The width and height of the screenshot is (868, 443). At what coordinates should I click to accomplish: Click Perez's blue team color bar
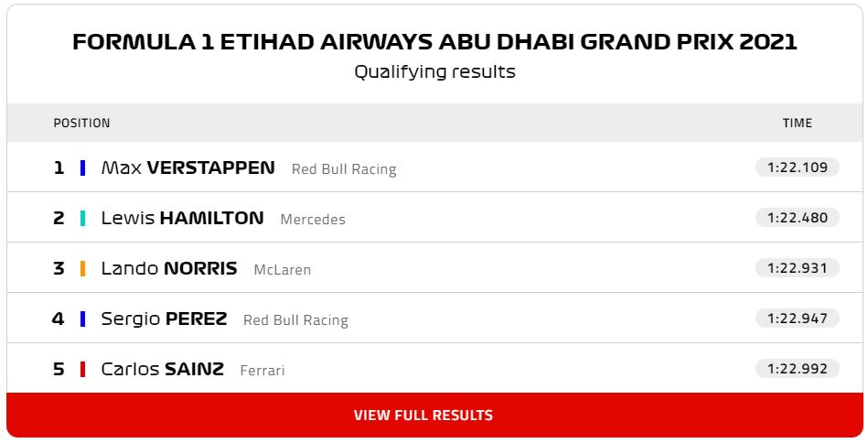[x=82, y=319]
